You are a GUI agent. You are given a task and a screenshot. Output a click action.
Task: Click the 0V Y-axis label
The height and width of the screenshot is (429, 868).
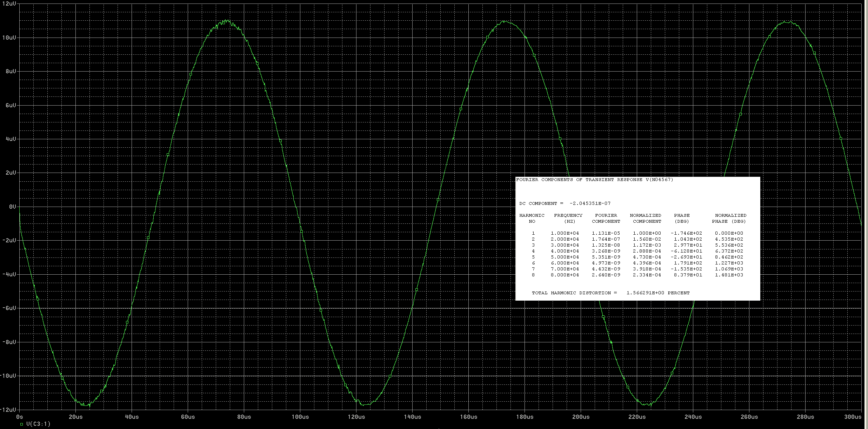(x=13, y=207)
